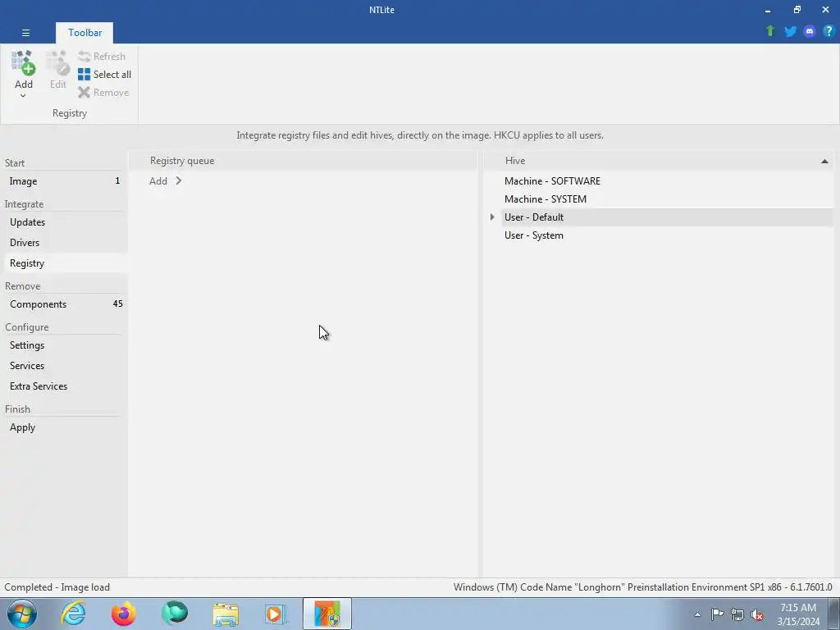Launch Internet Explorer from the taskbar
Screen dimensions: 840x630
[x=73, y=614]
